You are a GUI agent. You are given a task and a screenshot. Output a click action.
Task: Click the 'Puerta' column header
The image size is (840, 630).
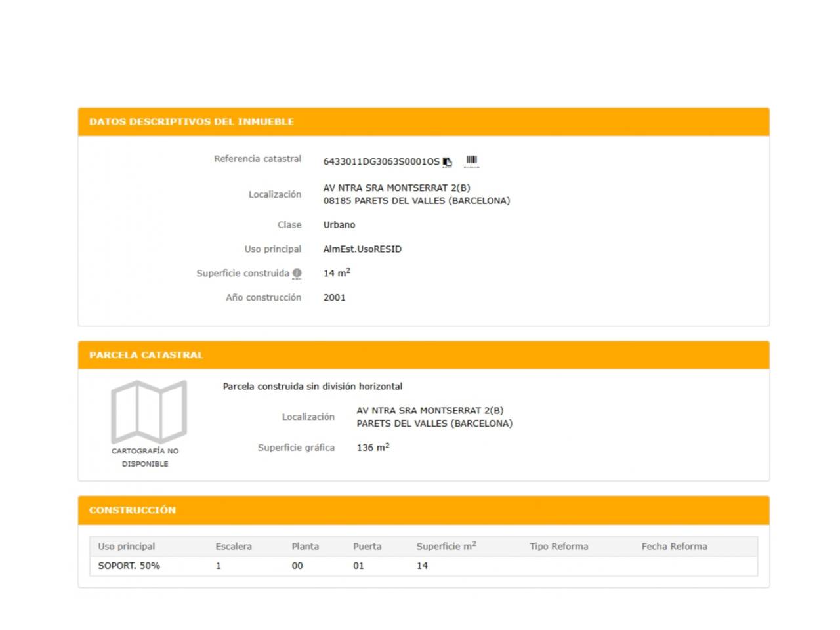(x=367, y=546)
